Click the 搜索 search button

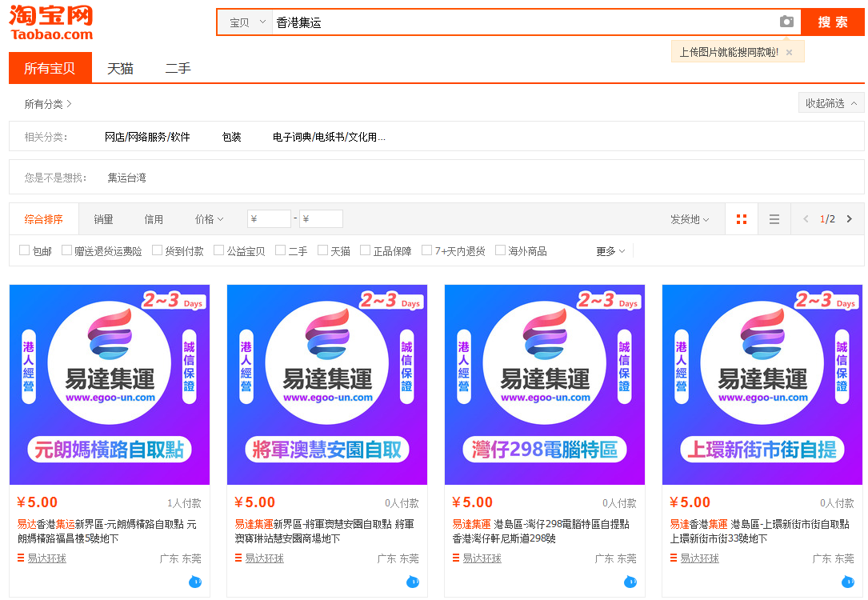833,22
